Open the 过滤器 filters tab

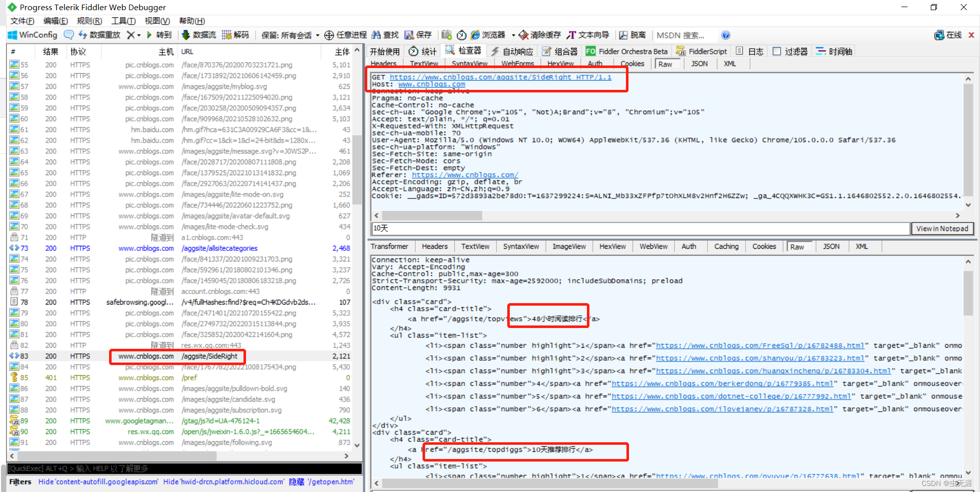pyautogui.click(x=790, y=51)
